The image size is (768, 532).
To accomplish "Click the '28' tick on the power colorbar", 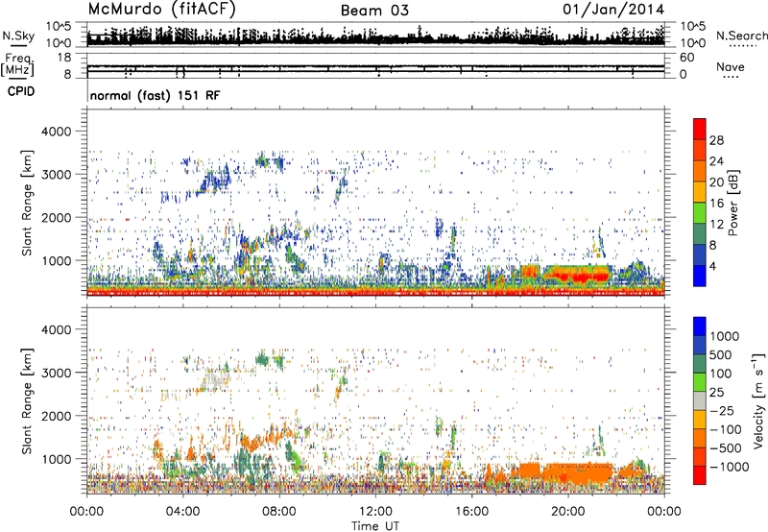I will point(716,140).
